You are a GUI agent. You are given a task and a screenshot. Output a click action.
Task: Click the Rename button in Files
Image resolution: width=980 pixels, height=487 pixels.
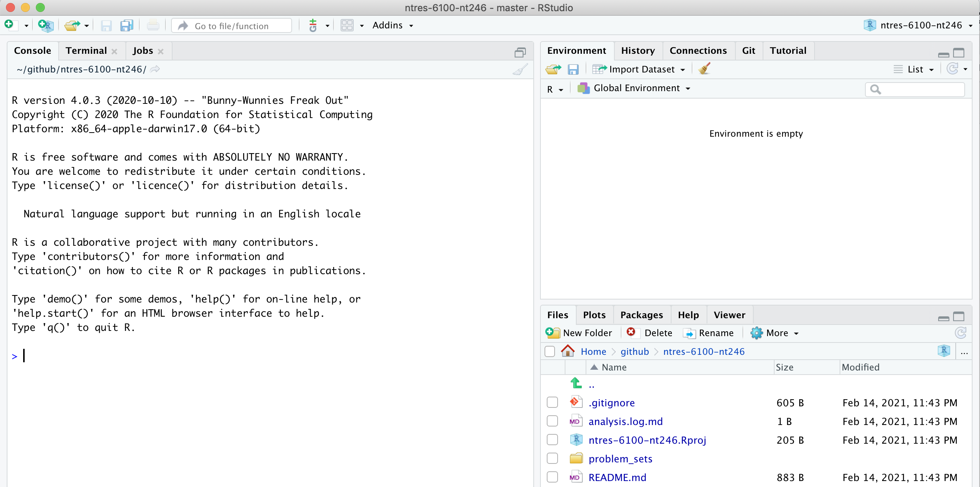pos(708,333)
